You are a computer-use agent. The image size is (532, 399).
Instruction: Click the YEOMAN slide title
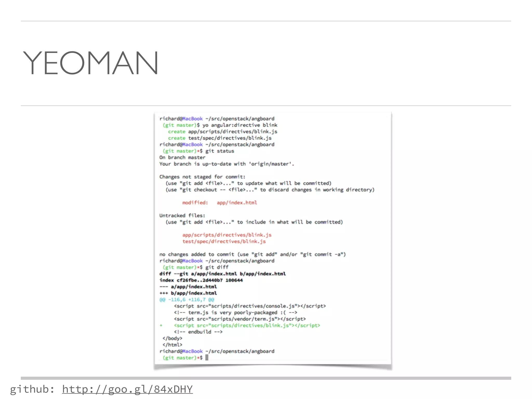(x=90, y=63)
